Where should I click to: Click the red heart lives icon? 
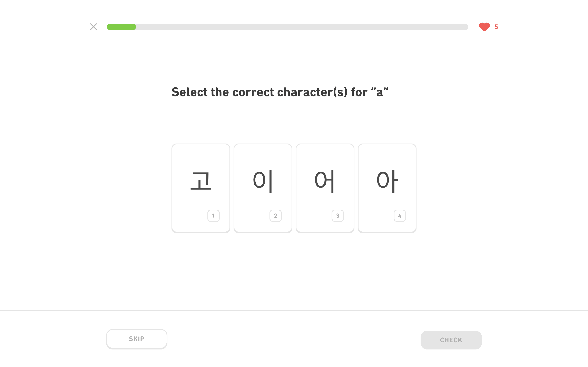(484, 27)
